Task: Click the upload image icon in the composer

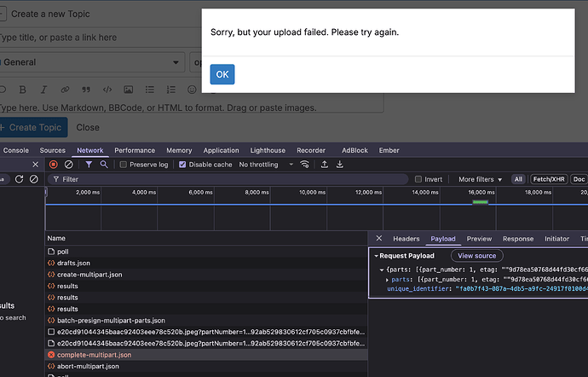Action: pos(128,90)
